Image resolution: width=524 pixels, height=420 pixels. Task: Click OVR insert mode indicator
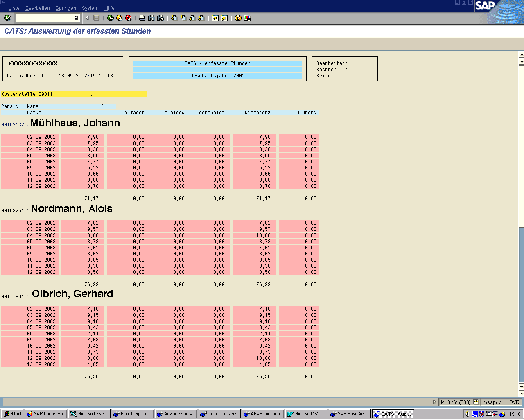tap(515, 402)
